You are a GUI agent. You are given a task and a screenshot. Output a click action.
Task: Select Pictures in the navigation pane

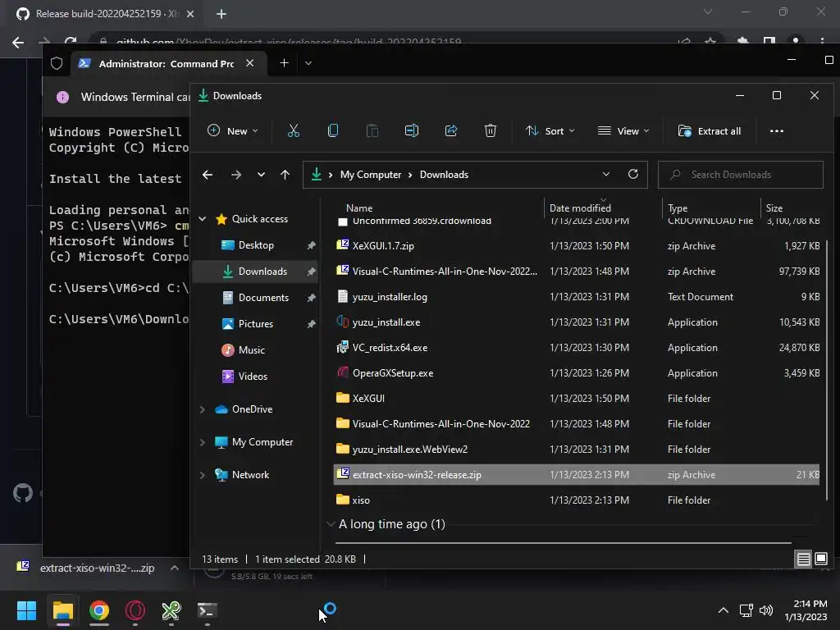pyautogui.click(x=256, y=323)
